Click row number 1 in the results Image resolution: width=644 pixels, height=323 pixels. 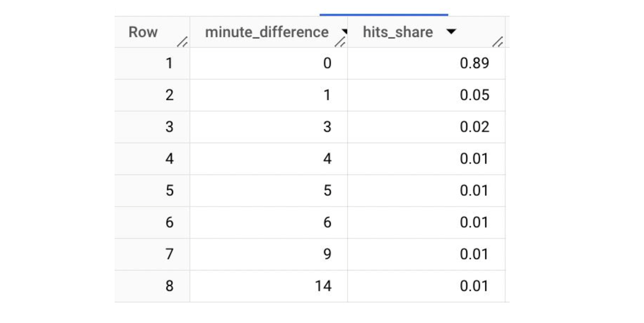[x=169, y=63]
